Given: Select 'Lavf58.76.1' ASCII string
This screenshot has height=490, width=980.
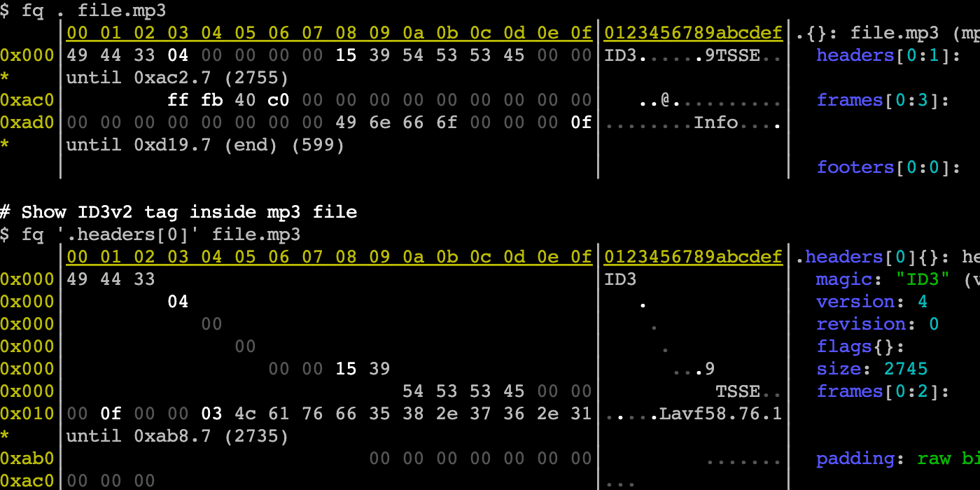Looking at the screenshot, I should 720,414.
